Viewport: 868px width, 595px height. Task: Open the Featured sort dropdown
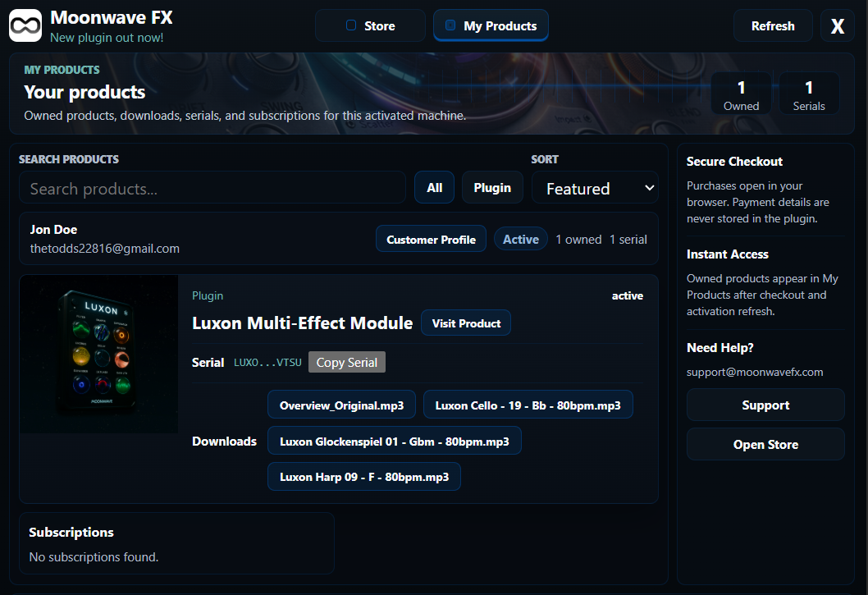[595, 188]
